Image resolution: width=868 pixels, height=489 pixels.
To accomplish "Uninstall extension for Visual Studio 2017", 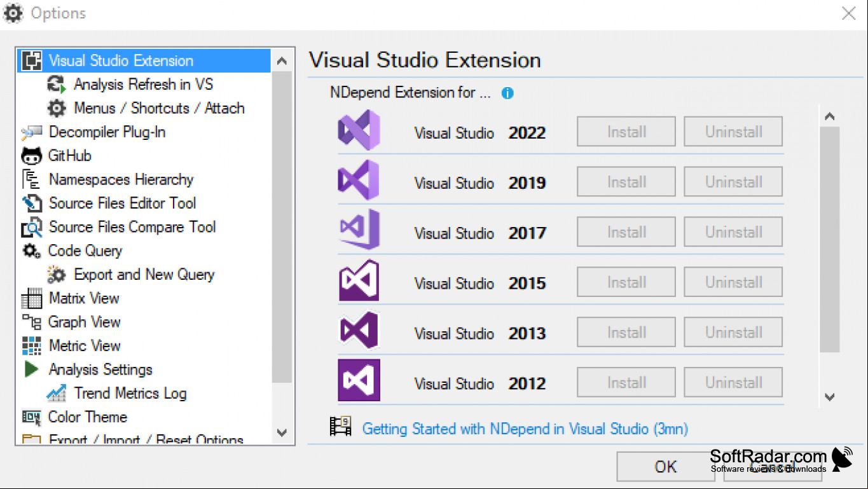I will tap(733, 232).
